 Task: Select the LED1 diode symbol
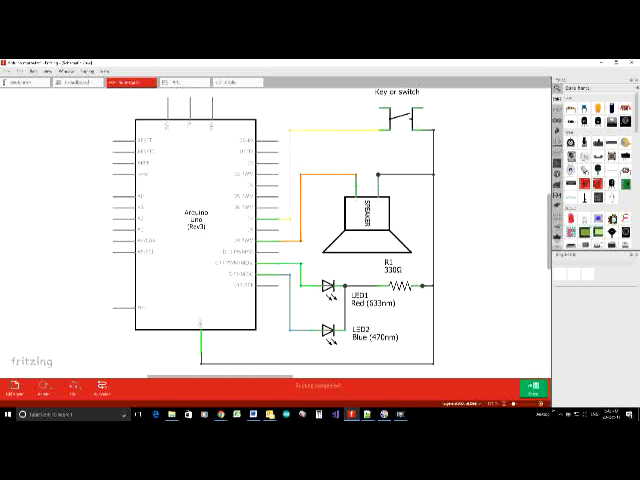tap(328, 286)
